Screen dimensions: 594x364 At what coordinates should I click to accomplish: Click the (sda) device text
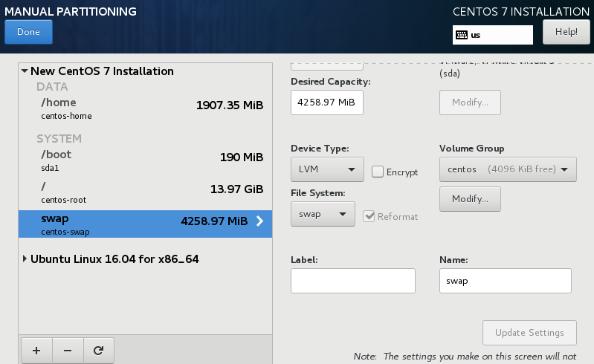(450, 74)
